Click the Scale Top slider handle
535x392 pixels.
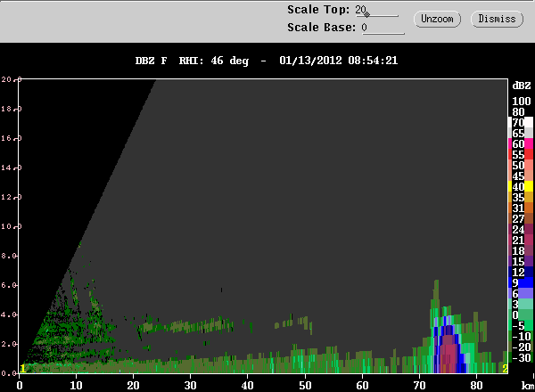[x=366, y=14]
